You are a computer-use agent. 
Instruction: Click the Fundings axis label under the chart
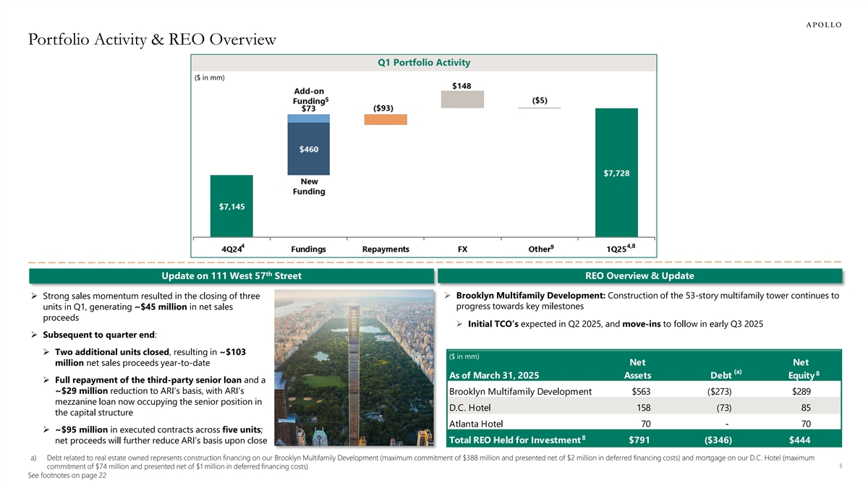pyautogui.click(x=308, y=249)
